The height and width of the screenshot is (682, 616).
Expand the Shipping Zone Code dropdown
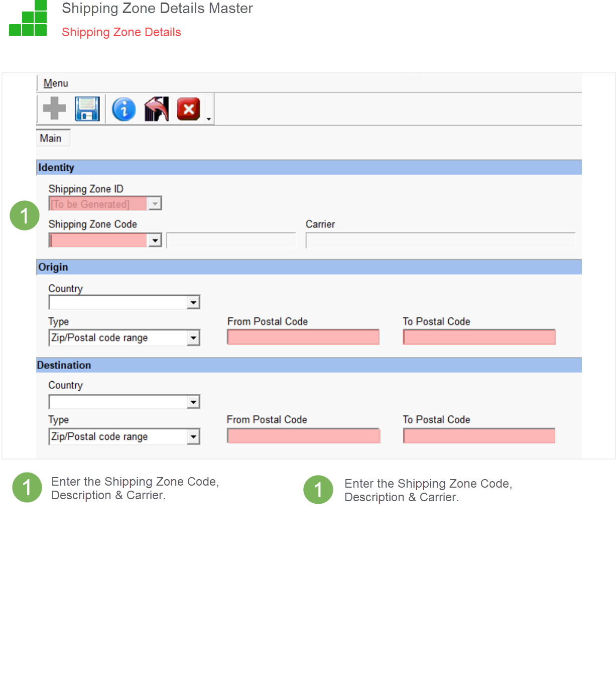[155, 241]
